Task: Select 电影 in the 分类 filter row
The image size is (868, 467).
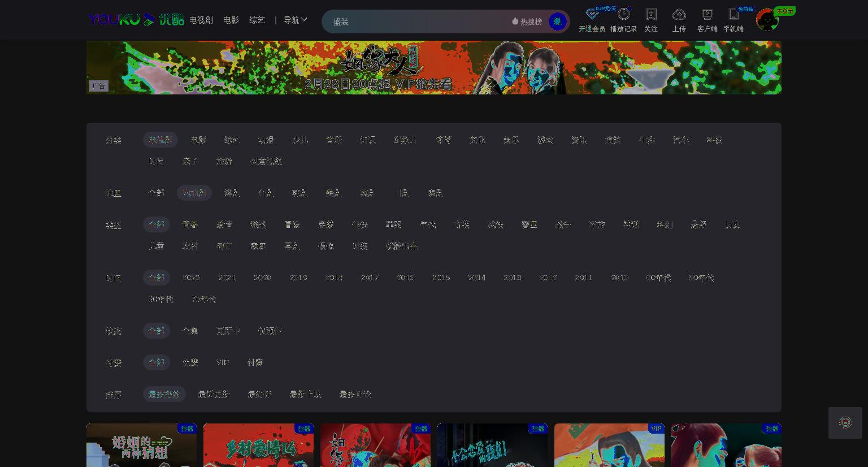Action: tap(198, 140)
